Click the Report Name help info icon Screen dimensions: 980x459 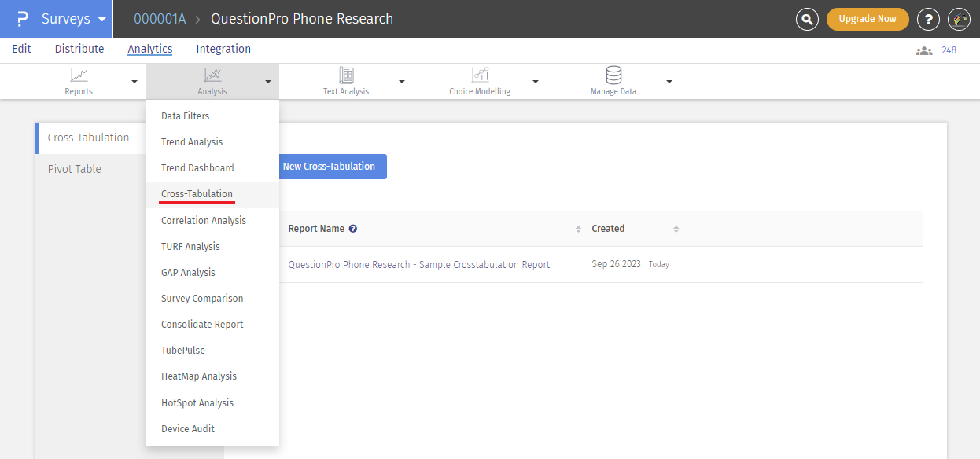point(353,229)
